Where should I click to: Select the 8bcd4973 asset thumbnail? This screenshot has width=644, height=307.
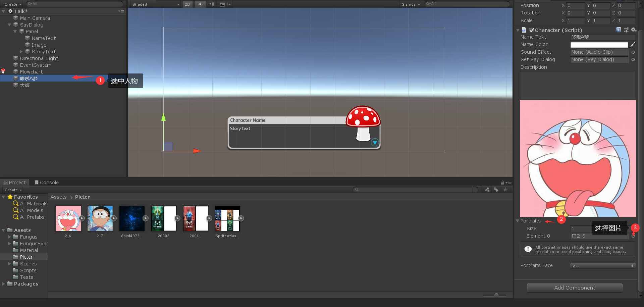pyautogui.click(x=132, y=218)
